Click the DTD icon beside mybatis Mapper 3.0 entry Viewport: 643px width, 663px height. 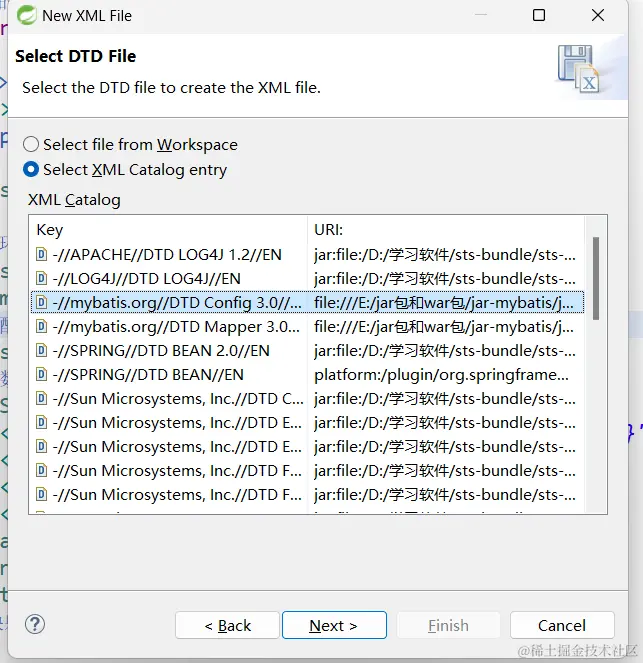pyautogui.click(x=41, y=326)
